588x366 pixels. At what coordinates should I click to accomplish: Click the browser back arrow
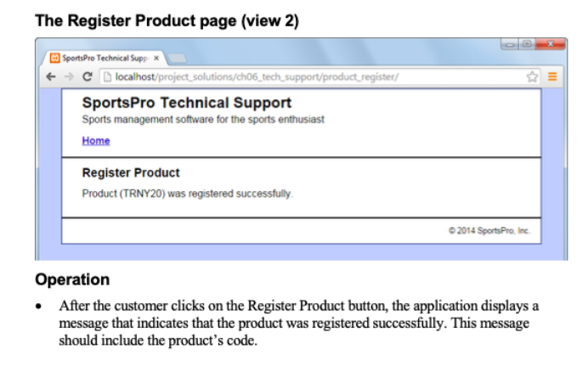pyautogui.click(x=51, y=76)
